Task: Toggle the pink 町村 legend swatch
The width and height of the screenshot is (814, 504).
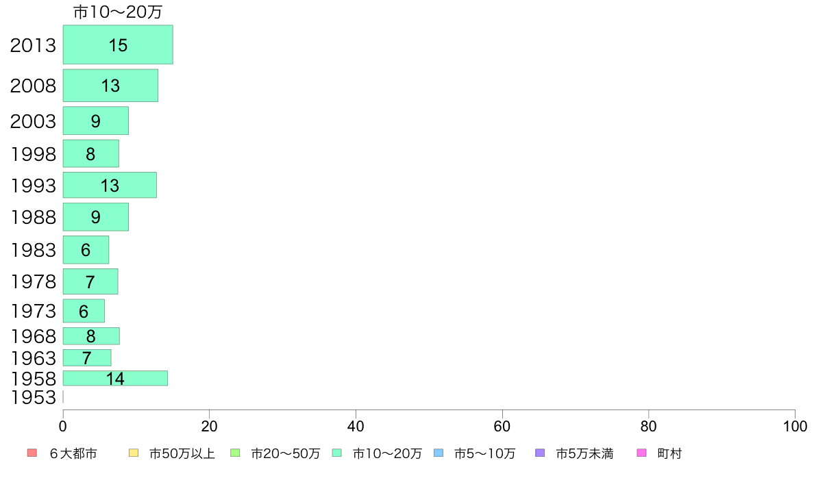Action: point(641,453)
